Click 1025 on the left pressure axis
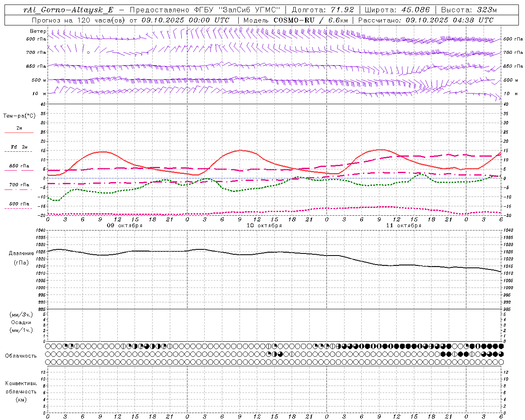 (40, 252)
